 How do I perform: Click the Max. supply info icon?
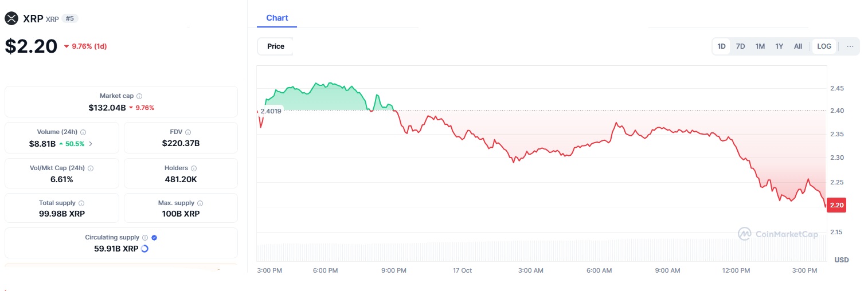point(200,203)
